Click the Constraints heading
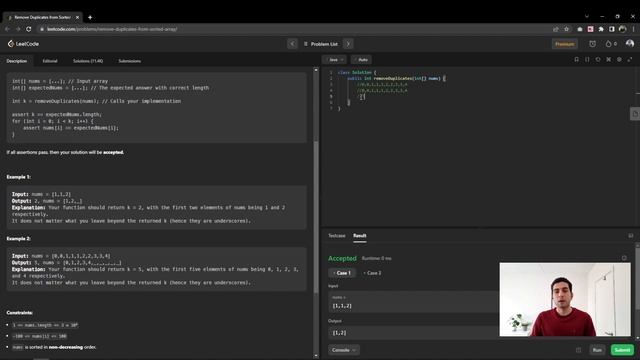Screen dimensions: 640x360 [20, 313]
